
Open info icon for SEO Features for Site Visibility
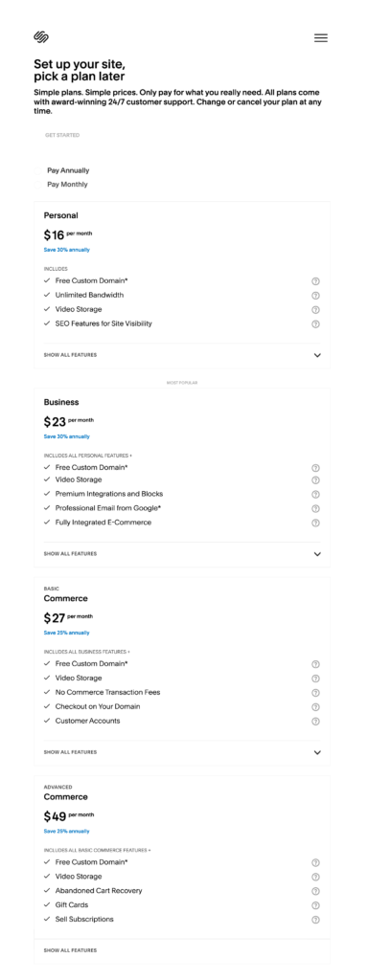click(x=315, y=324)
